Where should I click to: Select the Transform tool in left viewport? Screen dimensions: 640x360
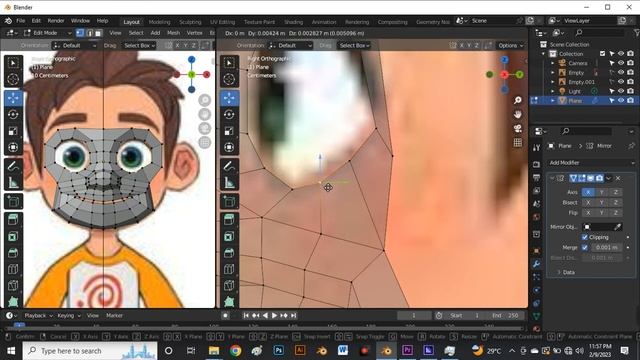pyautogui.click(x=13, y=147)
